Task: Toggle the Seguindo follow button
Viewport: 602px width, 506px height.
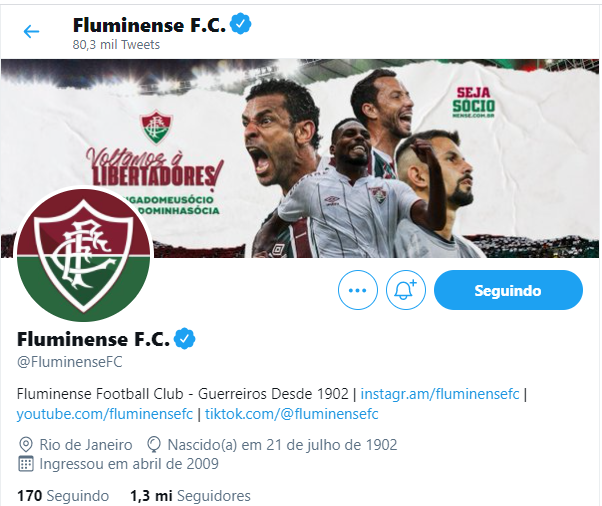Action: pyautogui.click(x=508, y=290)
